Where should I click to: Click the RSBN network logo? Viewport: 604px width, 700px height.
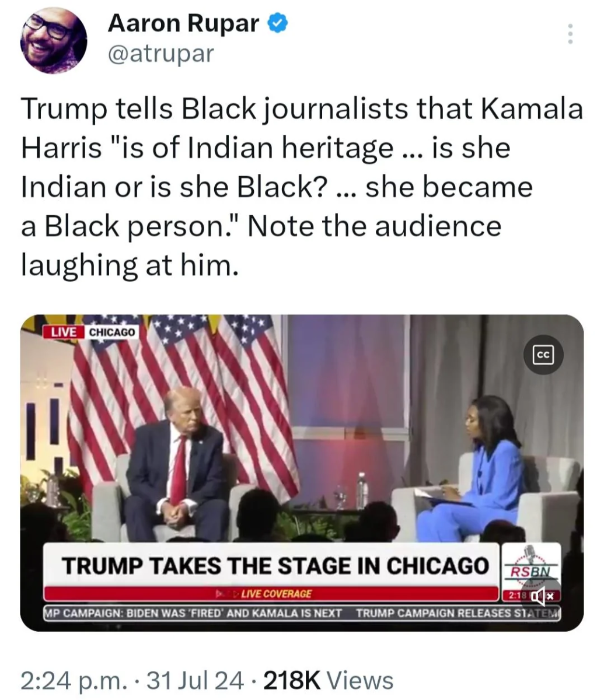[531, 565]
